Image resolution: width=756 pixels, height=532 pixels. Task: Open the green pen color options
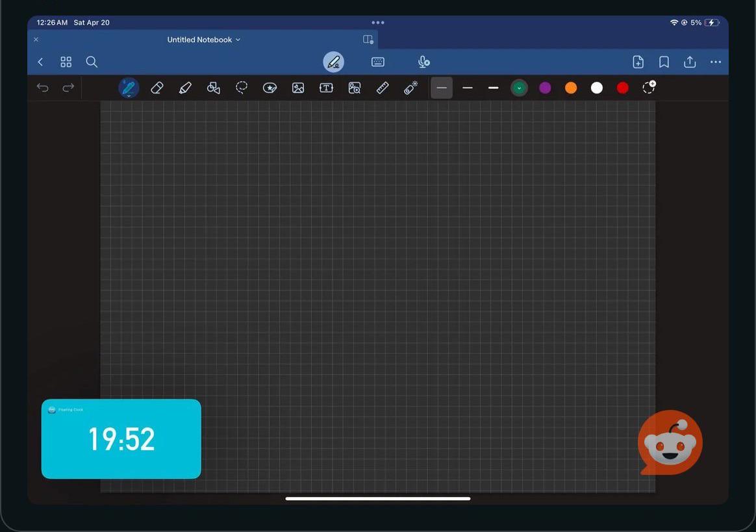pos(519,87)
